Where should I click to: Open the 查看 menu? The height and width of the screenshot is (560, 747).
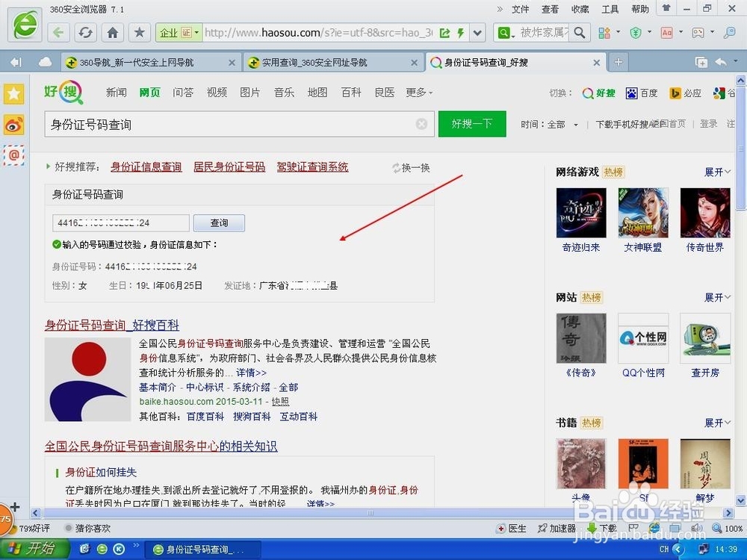click(550, 9)
